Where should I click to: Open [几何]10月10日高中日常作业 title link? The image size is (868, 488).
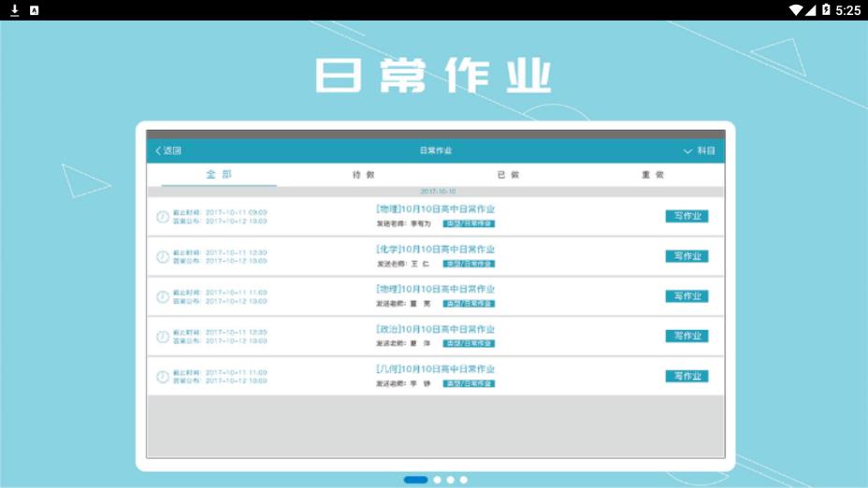pos(435,369)
